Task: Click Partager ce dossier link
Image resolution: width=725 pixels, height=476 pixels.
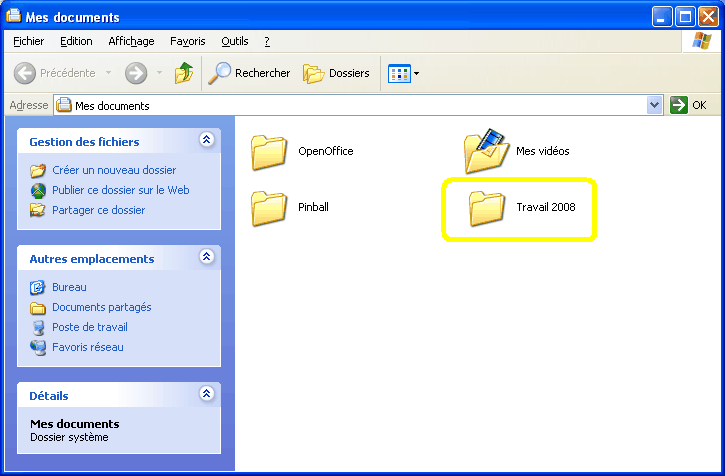Action: [x=98, y=210]
